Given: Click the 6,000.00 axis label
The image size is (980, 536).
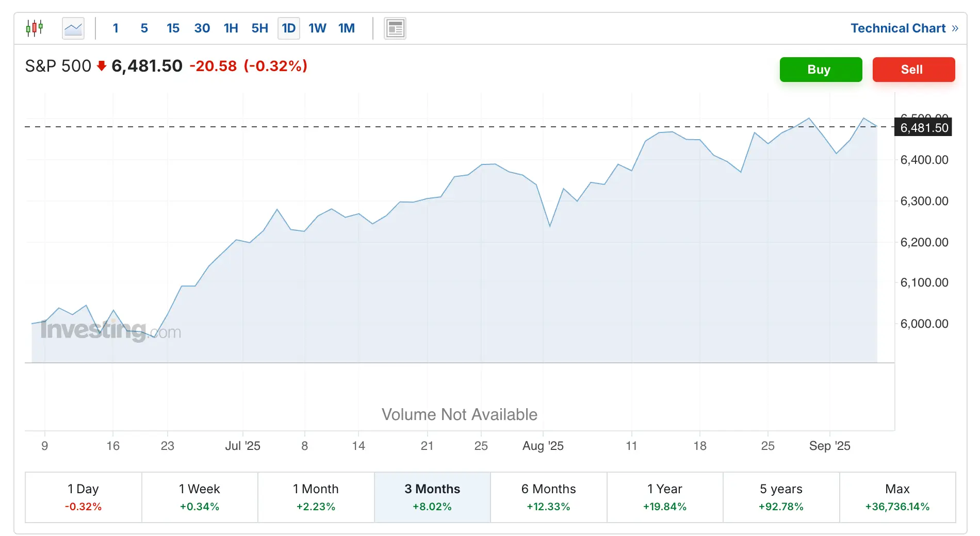Looking at the screenshot, I should (x=924, y=324).
